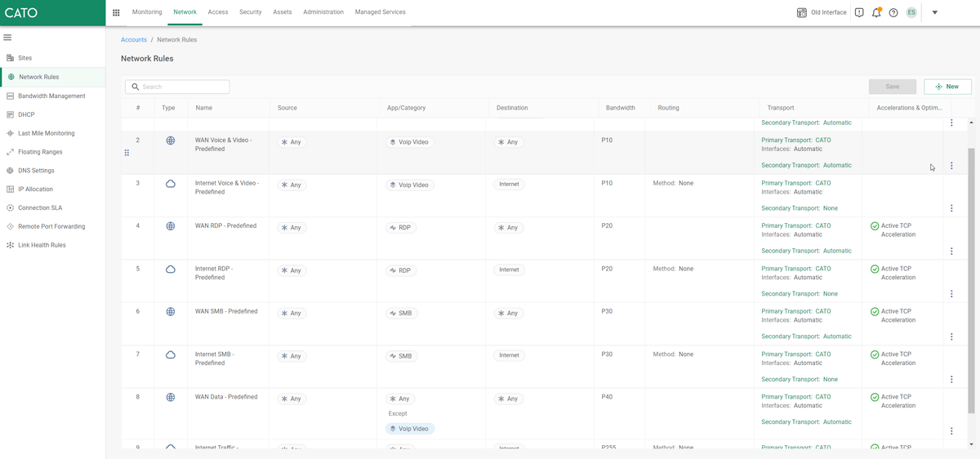The width and height of the screenshot is (980, 459).
Task: Click Voip Video chip in rule 3
Action: pos(410,185)
